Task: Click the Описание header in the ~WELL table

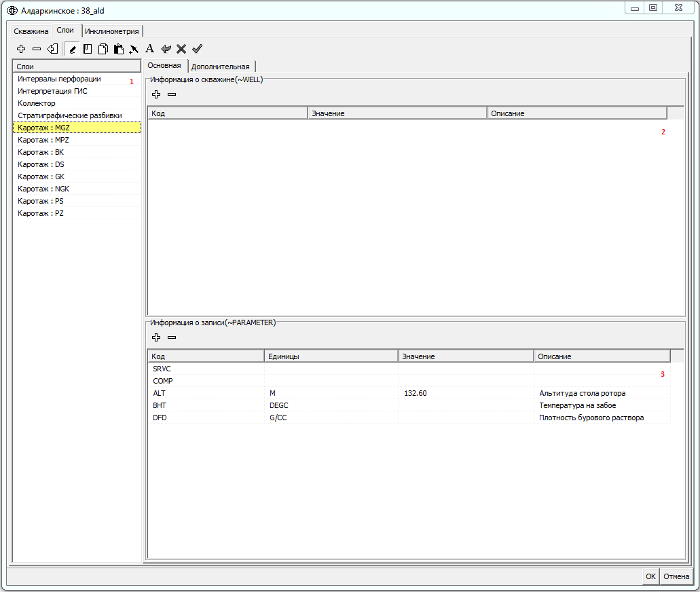Action: pyautogui.click(x=577, y=113)
